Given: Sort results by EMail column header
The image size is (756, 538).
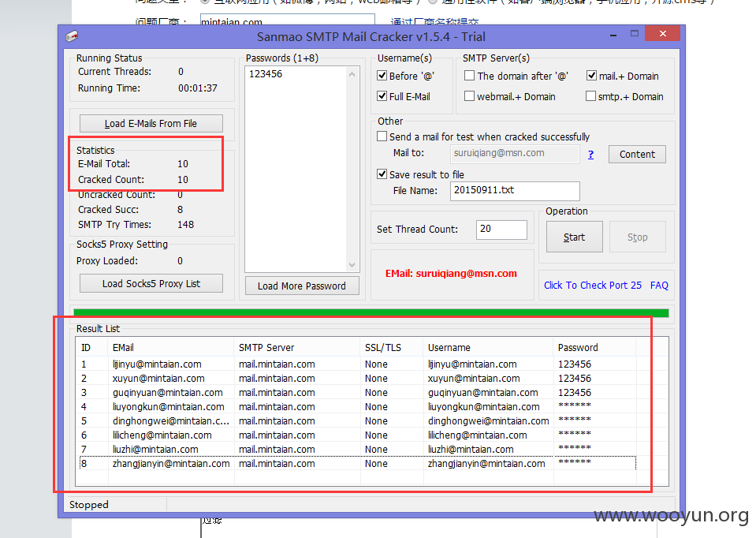Looking at the screenshot, I should click(x=171, y=347).
